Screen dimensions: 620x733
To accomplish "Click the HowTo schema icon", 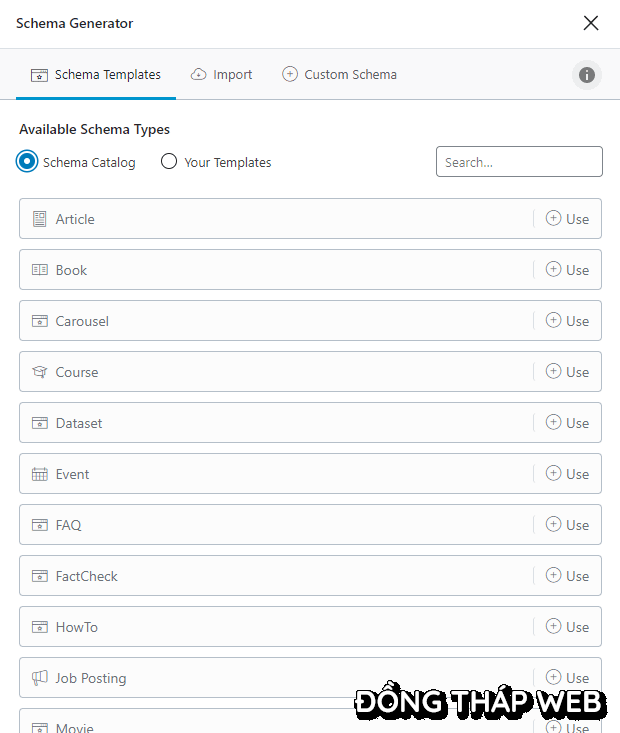I will pos(40,627).
